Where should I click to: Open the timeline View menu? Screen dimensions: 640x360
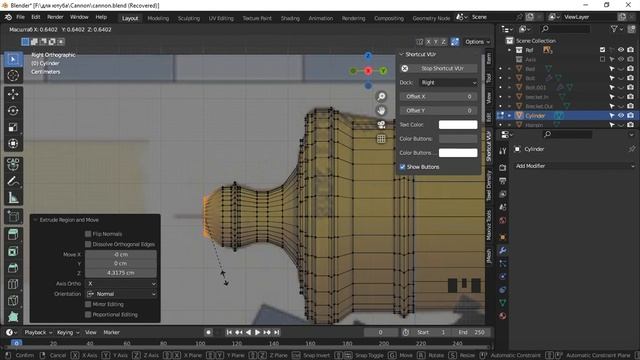(91, 332)
